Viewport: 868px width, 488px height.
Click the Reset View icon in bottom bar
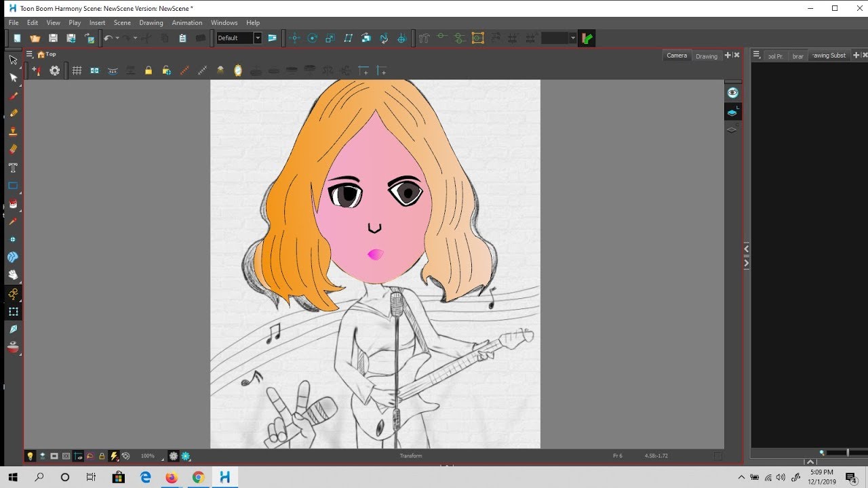tap(125, 456)
